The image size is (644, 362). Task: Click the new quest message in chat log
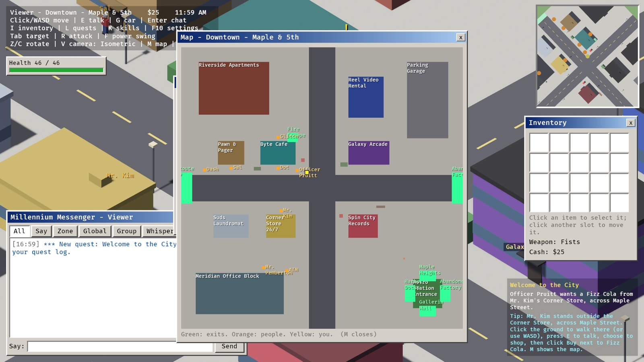(x=94, y=248)
